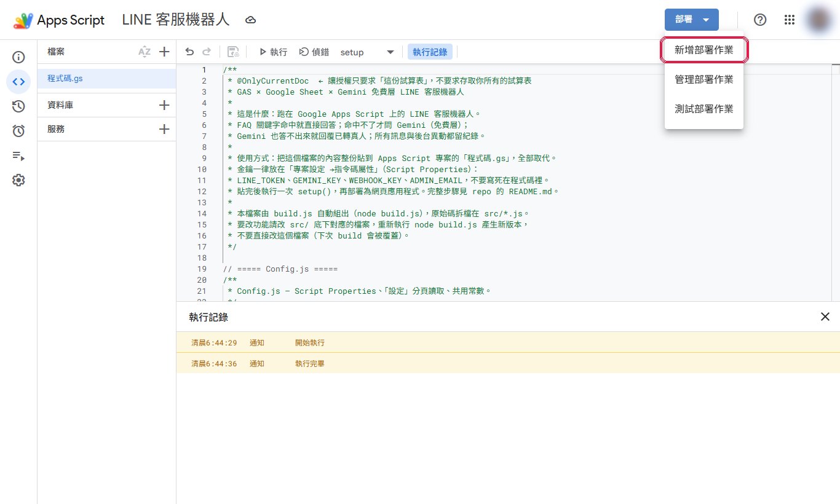
Task: Toggle the 執行記錄 log button
Action: 430,52
